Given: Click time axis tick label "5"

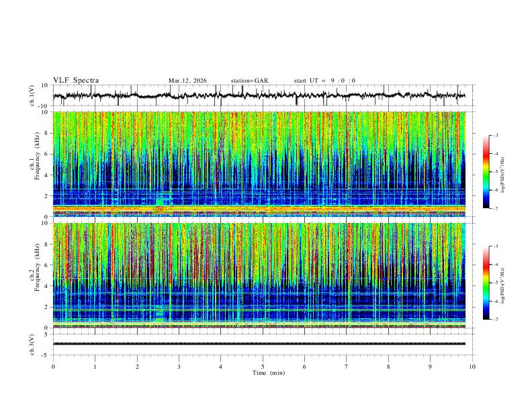Looking at the screenshot, I should point(263,367).
